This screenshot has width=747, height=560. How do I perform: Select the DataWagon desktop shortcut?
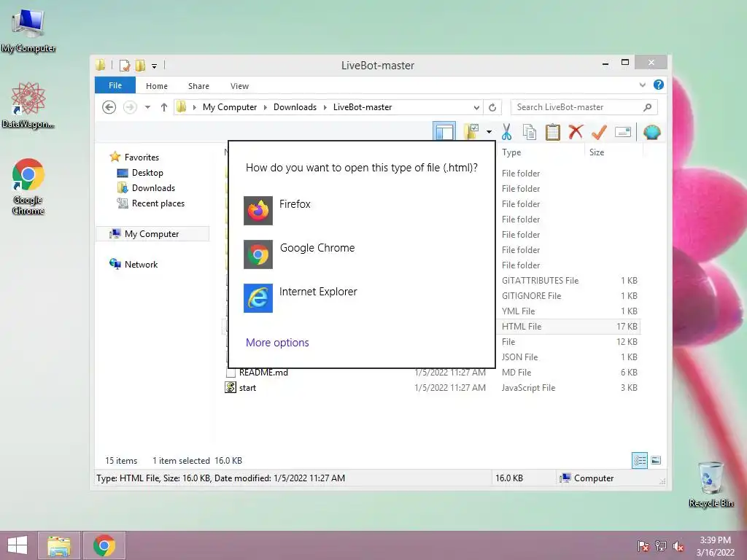pos(28,105)
